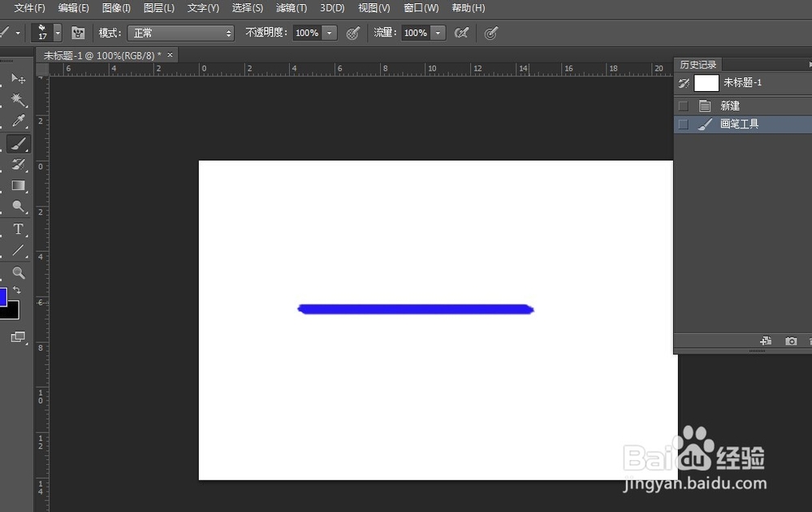
Task: Open the 模式 blend mode dropdown
Action: tap(181, 33)
